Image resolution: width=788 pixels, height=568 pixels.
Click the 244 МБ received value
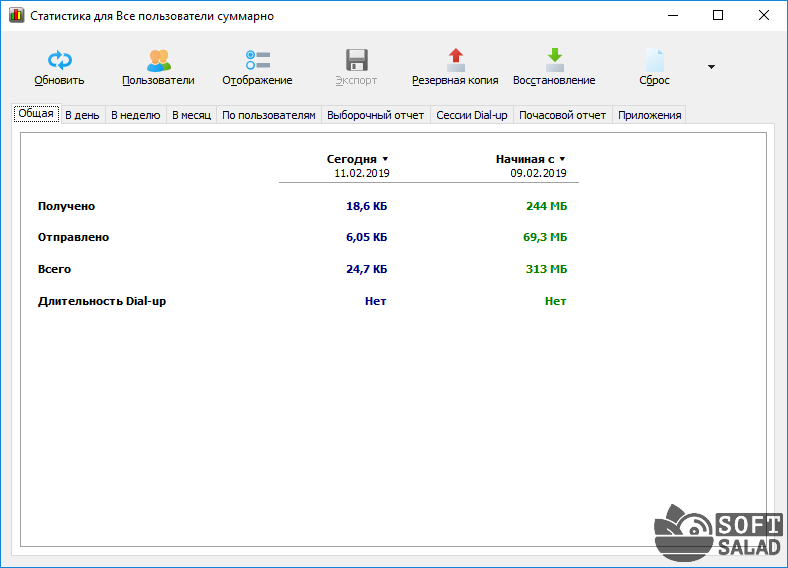tap(547, 206)
